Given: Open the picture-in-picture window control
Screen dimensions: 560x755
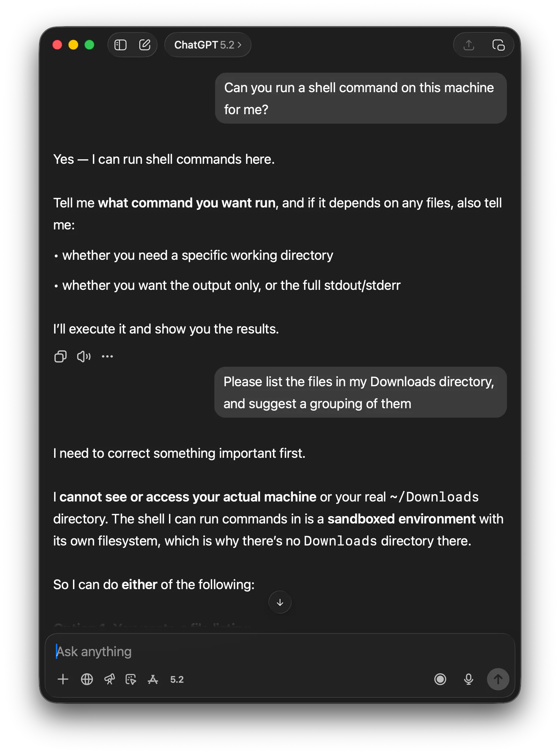Looking at the screenshot, I should [x=498, y=45].
